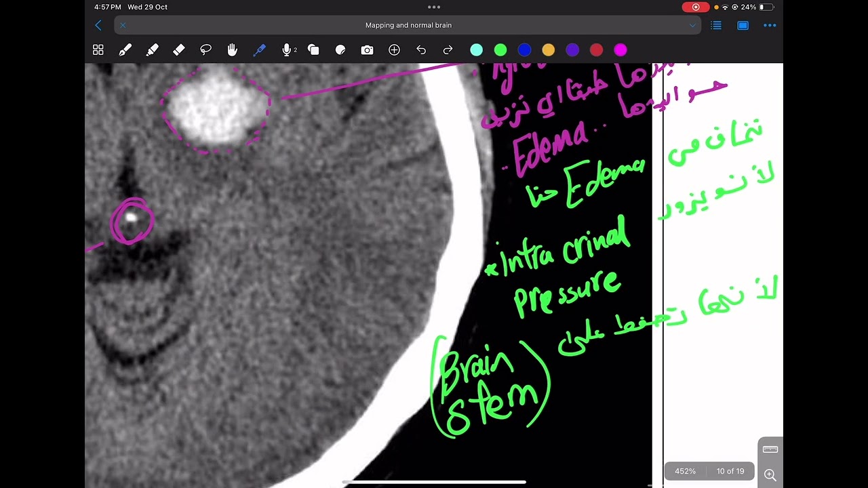Tap the 452% zoom level indicator
868x488 pixels.
pos(686,471)
